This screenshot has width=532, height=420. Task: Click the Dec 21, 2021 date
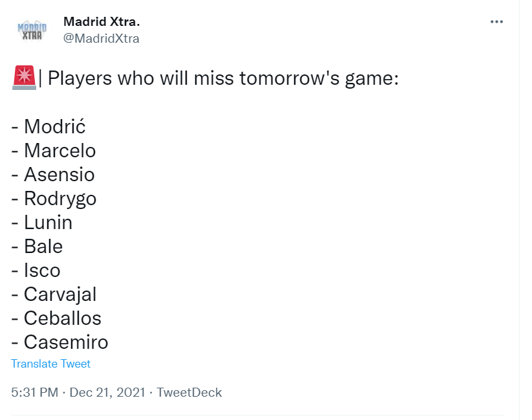[x=107, y=392]
